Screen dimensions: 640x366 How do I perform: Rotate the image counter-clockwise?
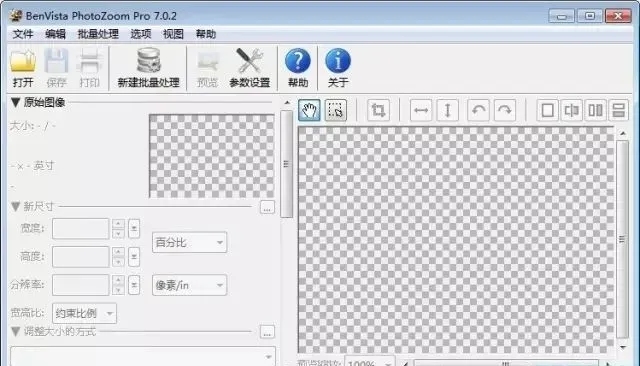point(478,110)
